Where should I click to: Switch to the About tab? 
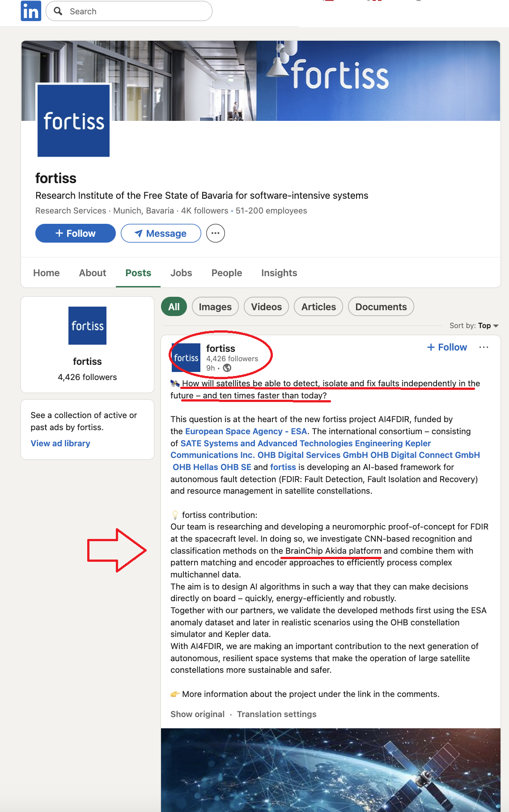coord(93,273)
